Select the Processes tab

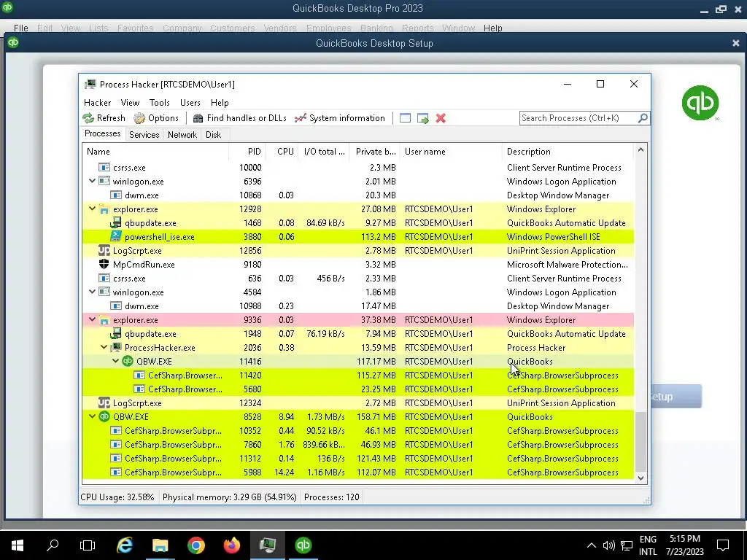(x=102, y=134)
